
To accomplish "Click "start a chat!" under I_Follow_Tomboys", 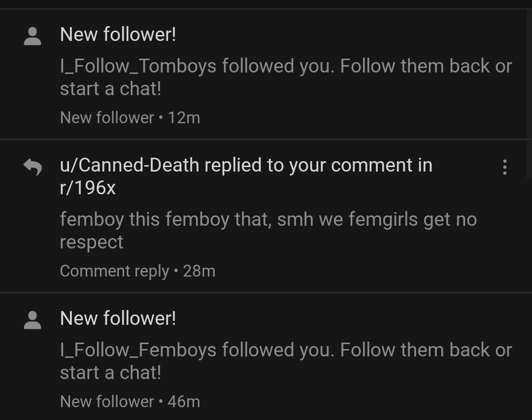I will 110,89.
